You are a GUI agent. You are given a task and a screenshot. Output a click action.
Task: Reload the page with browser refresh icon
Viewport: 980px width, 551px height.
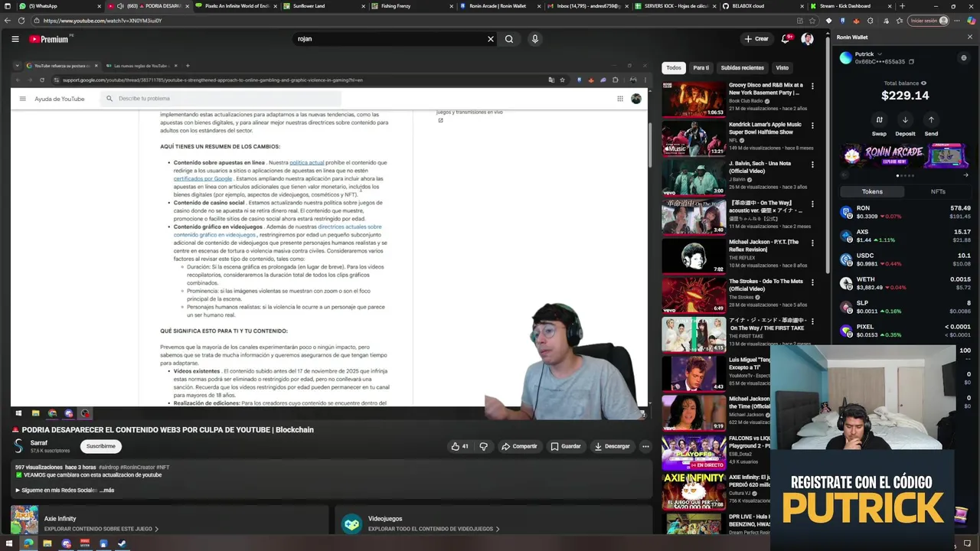pyautogui.click(x=21, y=21)
